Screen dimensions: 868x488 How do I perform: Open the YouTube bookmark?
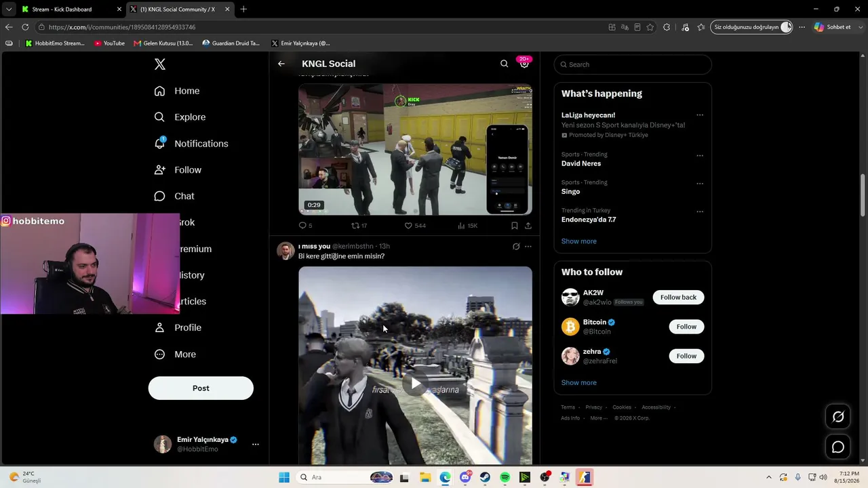click(x=110, y=43)
